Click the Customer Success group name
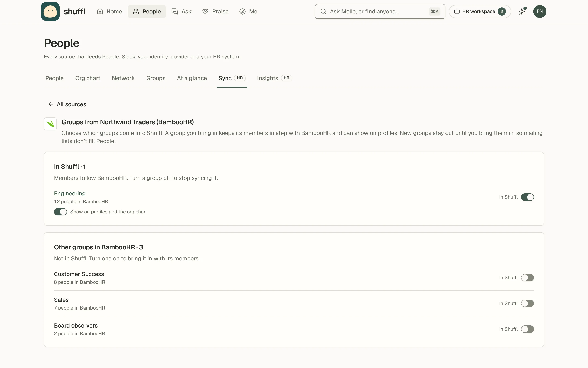The height and width of the screenshot is (368, 588). tap(79, 274)
